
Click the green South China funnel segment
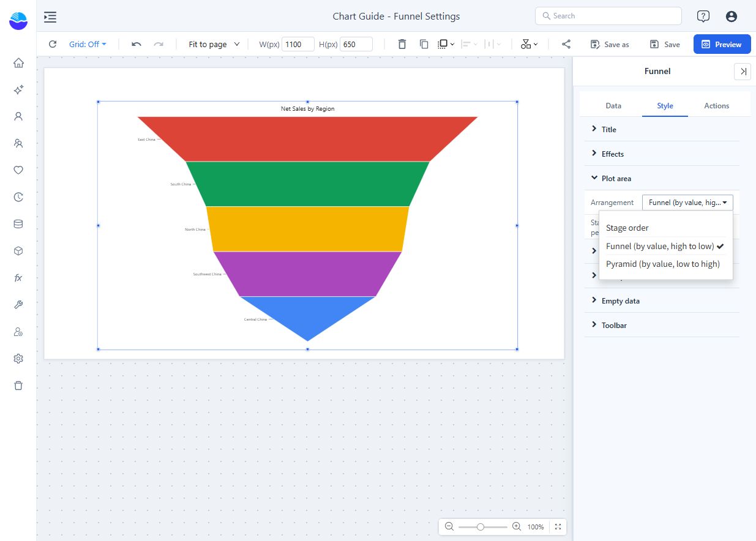(x=307, y=184)
